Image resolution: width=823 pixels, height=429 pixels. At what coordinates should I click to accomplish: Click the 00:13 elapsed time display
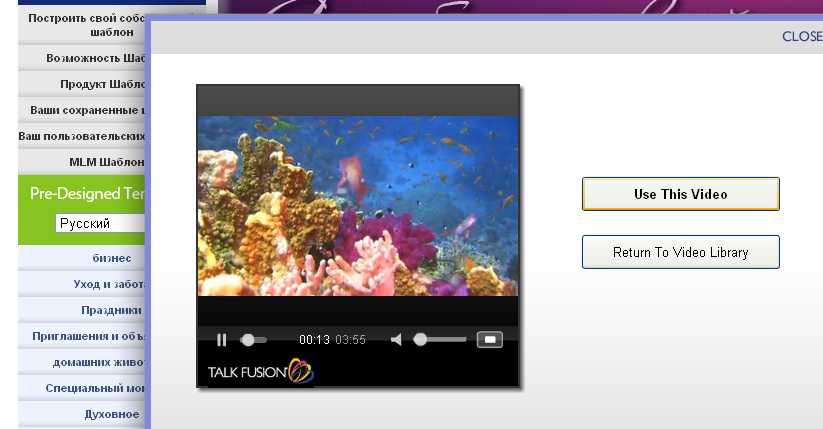pyautogui.click(x=314, y=340)
